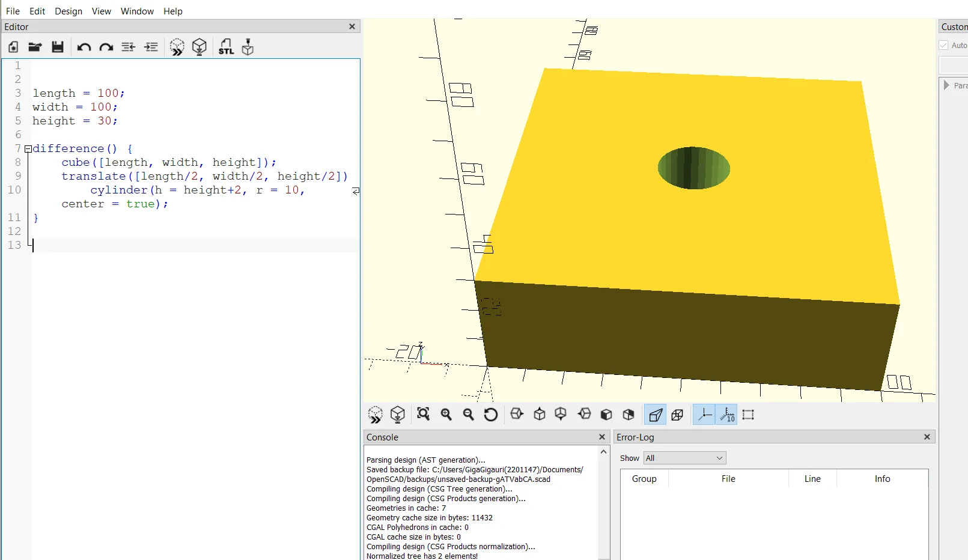Image resolution: width=968 pixels, height=560 pixels.
Task: Click 'Normalized tree has 2 elements!' console line
Action: coord(422,556)
